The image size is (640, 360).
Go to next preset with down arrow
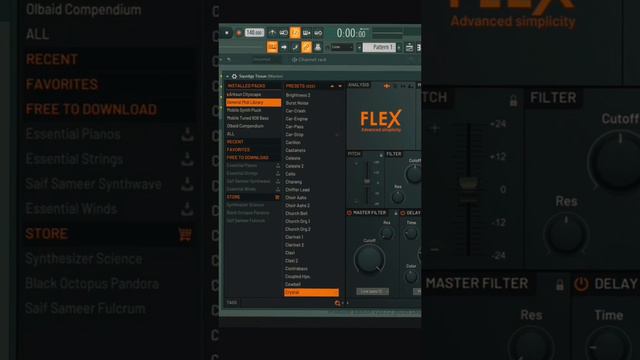[x=340, y=86]
